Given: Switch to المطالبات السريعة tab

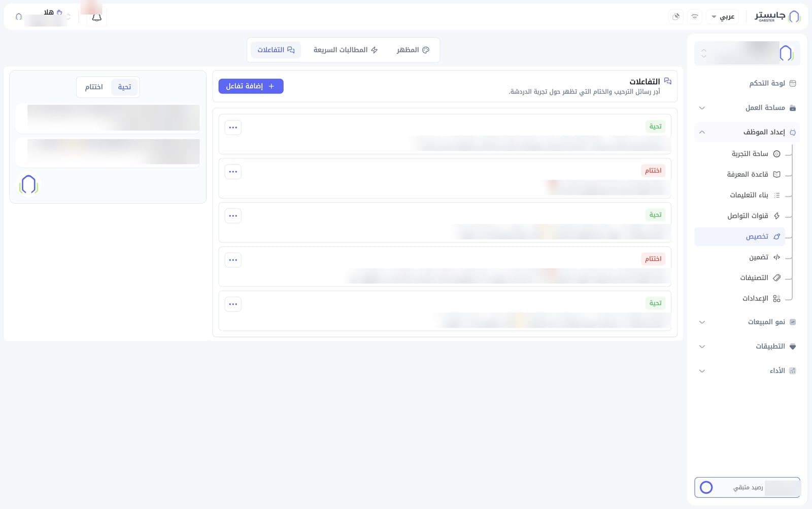Looking at the screenshot, I should click(346, 50).
